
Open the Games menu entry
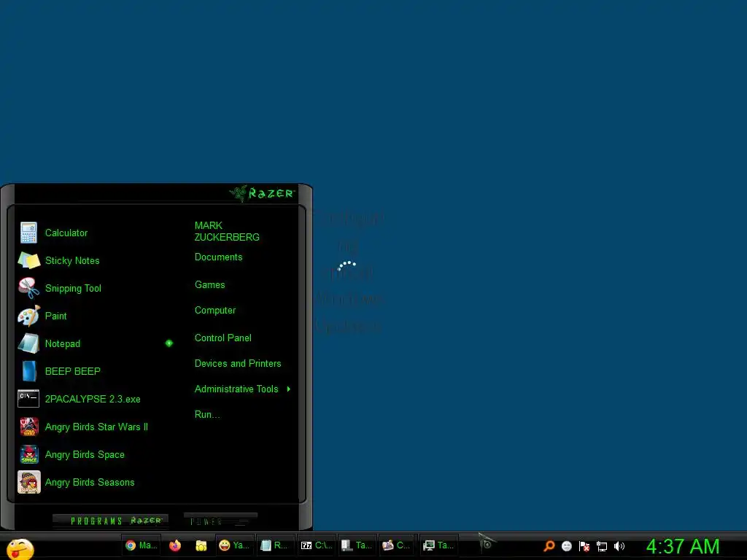209,285
